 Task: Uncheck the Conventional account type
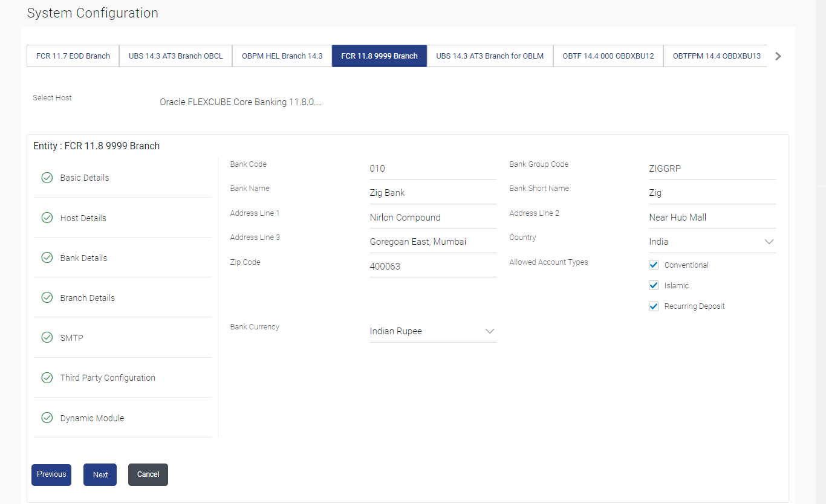(654, 265)
